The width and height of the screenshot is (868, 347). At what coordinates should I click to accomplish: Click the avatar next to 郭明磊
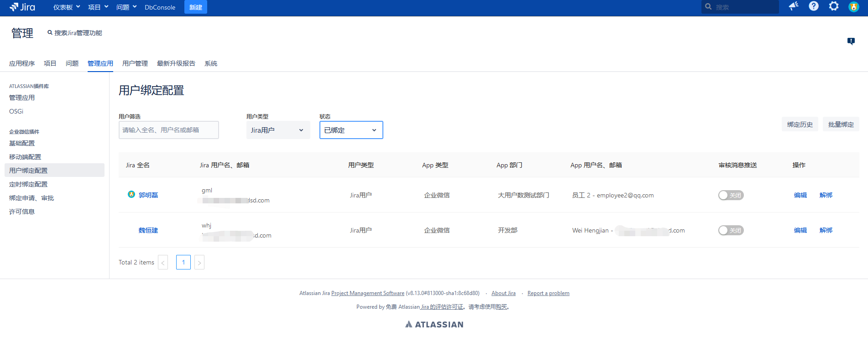pos(131,195)
